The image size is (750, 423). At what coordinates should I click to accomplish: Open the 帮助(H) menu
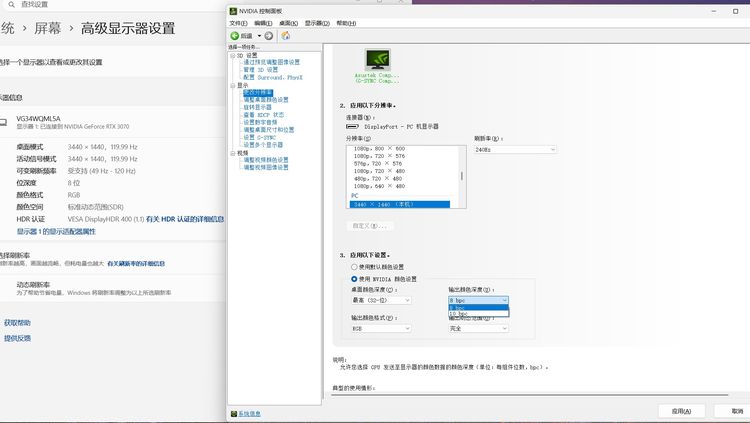click(346, 23)
